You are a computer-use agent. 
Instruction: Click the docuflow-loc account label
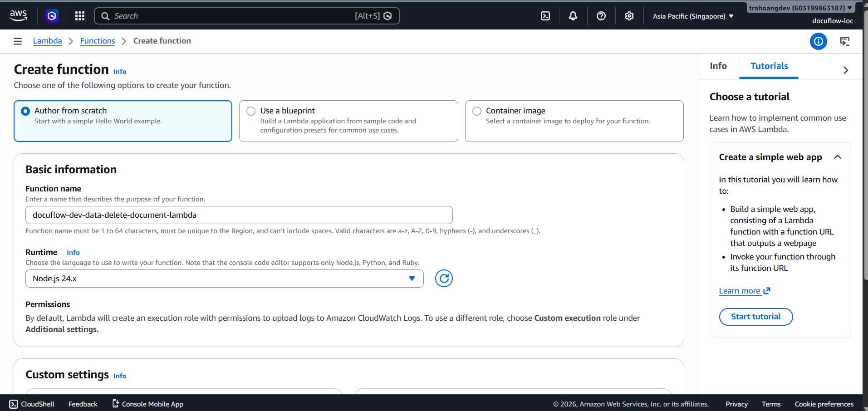coord(833,21)
